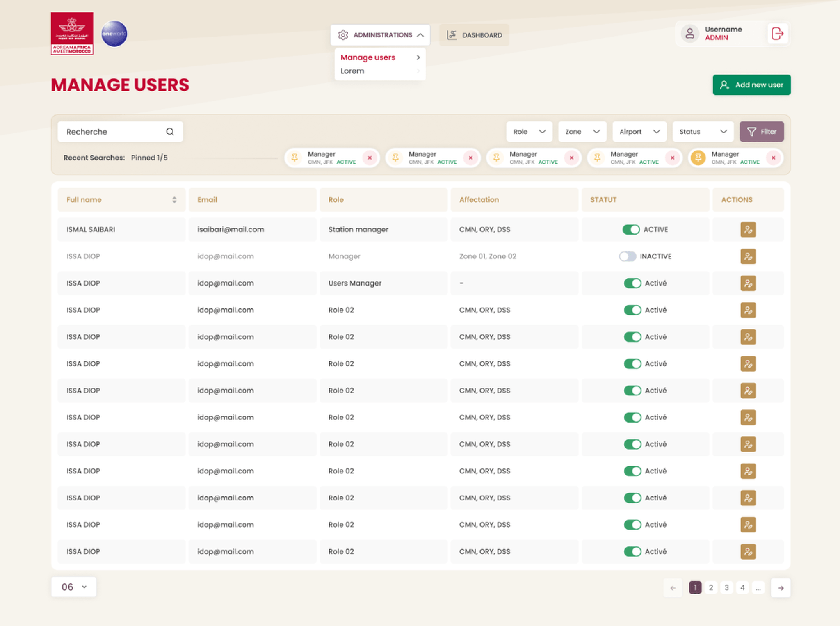Click the logout icon beside Username
The image size is (840, 626).
click(777, 33)
